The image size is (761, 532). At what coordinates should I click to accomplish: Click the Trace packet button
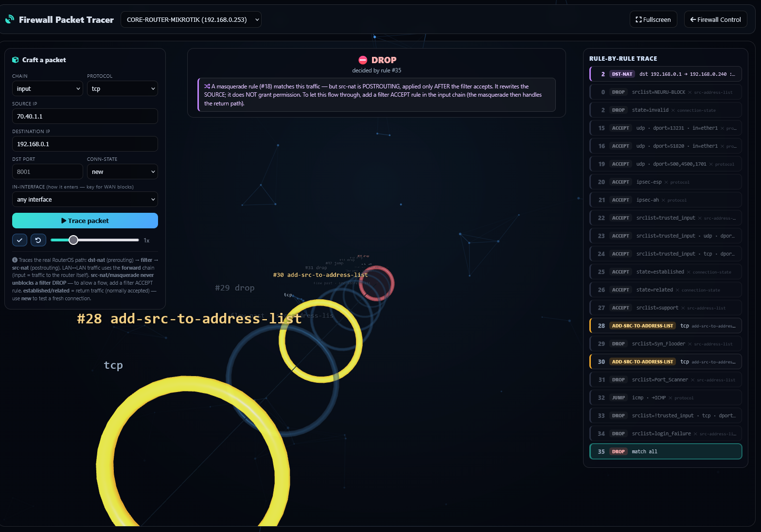(85, 221)
